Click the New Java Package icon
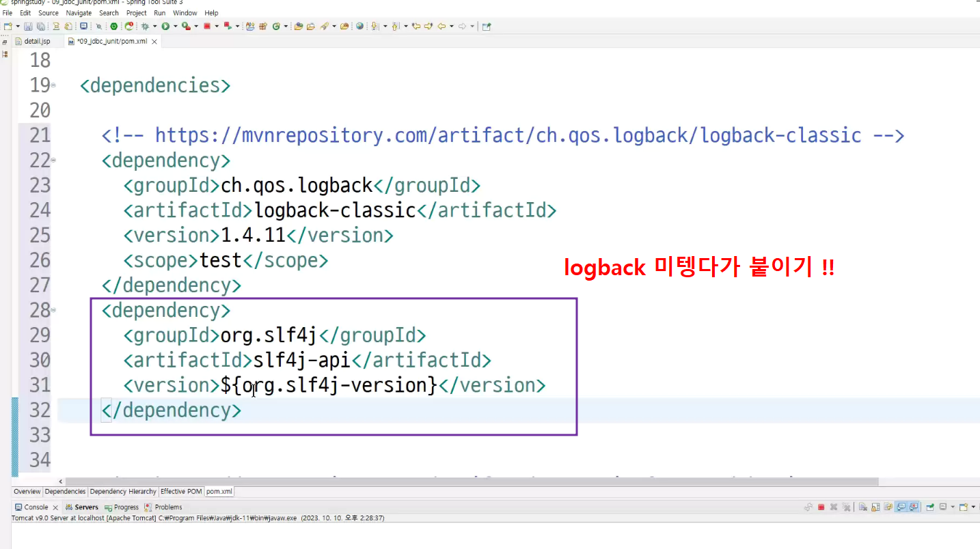The width and height of the screenshot is (980, 549). [x=262, y=26]
